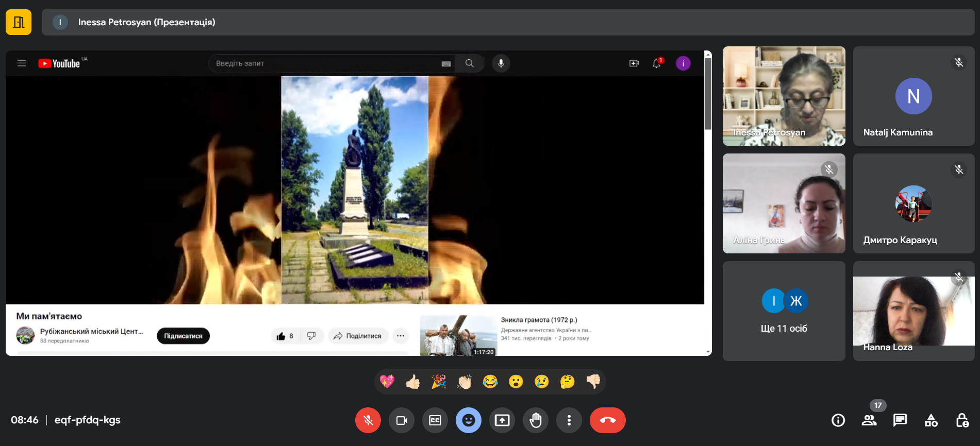Leave the call with the red hang-up button
The width and height of the screenshot is (980, 446).
point(607,420)
